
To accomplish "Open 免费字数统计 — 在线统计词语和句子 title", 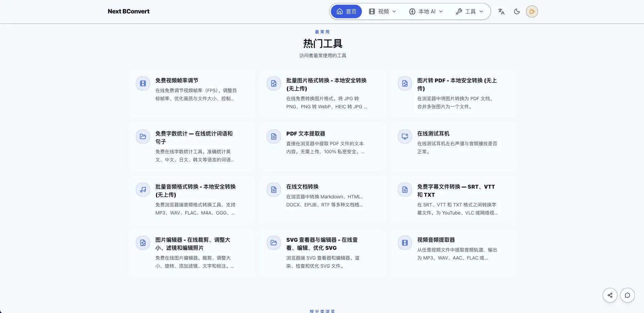I will [x=194, y=138].
